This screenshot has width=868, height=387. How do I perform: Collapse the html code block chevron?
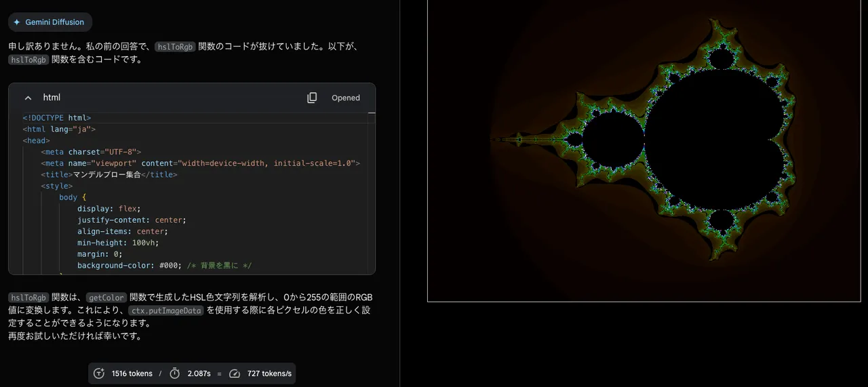(x=28, y=98)
